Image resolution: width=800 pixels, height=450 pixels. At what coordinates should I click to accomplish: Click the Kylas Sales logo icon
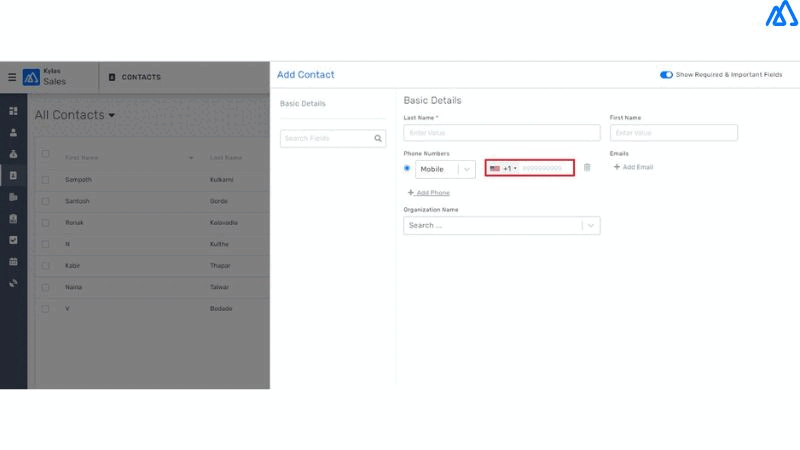(x=30, y=77)
